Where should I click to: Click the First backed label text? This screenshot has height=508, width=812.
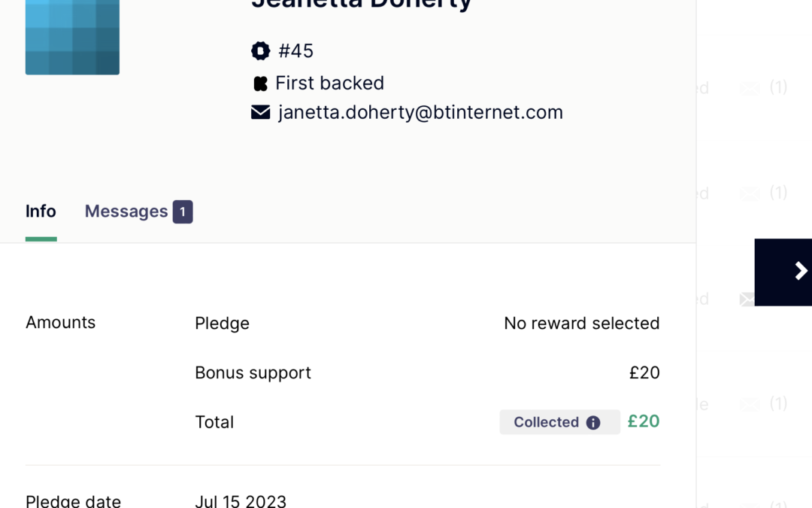point(329,83)
